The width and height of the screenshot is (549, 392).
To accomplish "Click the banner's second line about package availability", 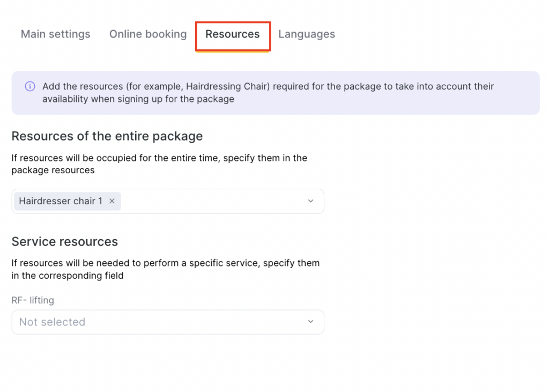I will (x=138, y=99).
